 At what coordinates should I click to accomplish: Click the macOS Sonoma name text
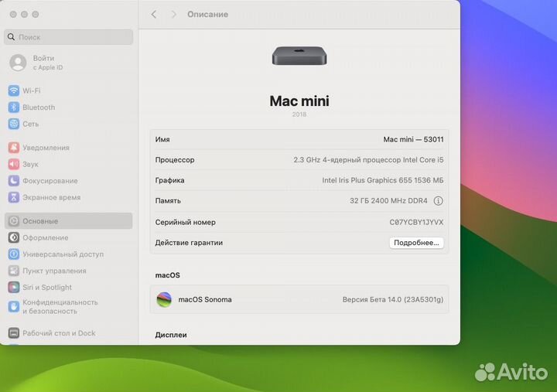click(x=205, y=300)
